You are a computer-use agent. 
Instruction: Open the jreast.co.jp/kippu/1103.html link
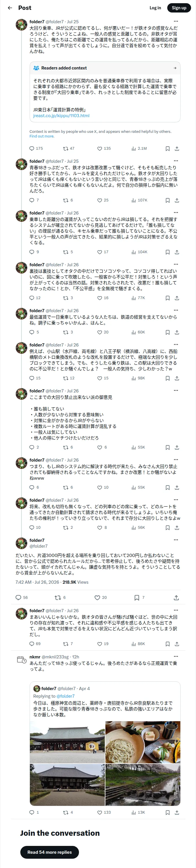(x=61, y=116)
